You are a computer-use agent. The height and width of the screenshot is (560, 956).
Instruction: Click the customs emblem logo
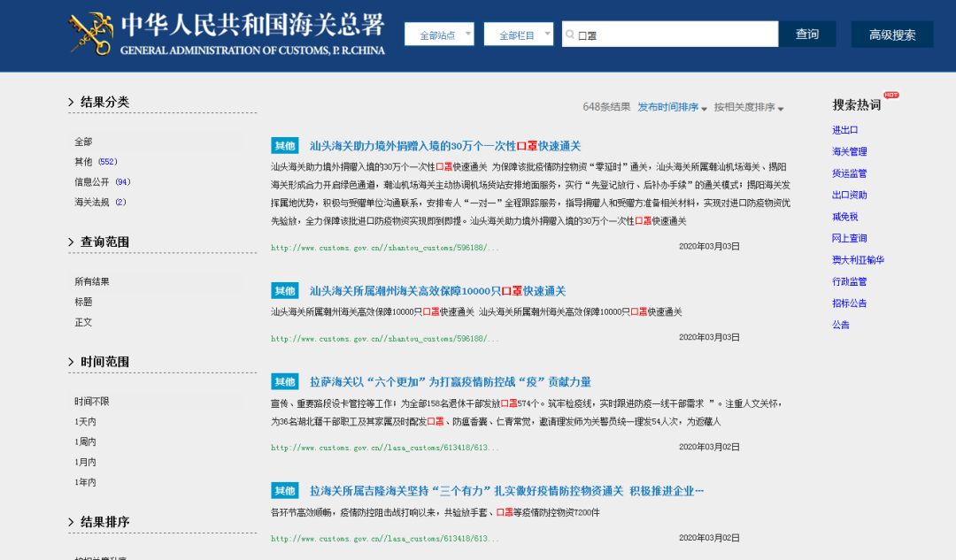pos(91,34)
